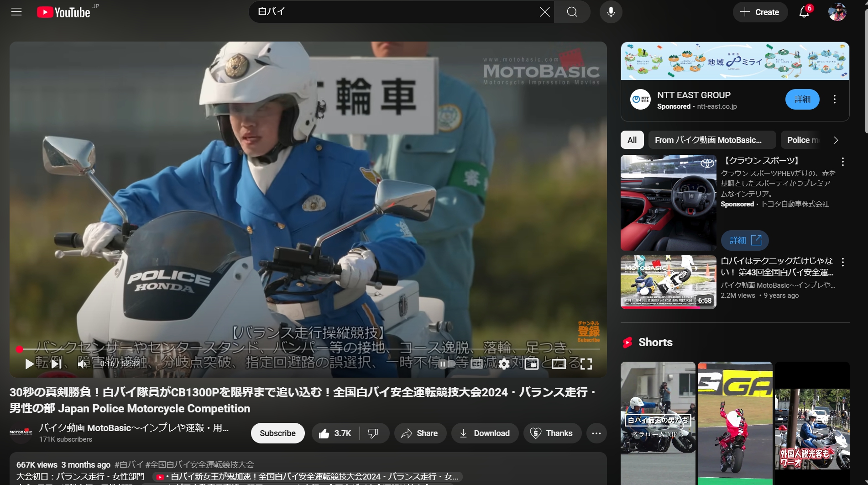Click the red progress scrubber handle
The height and width of the screenshot is (485, 868).
19,350
